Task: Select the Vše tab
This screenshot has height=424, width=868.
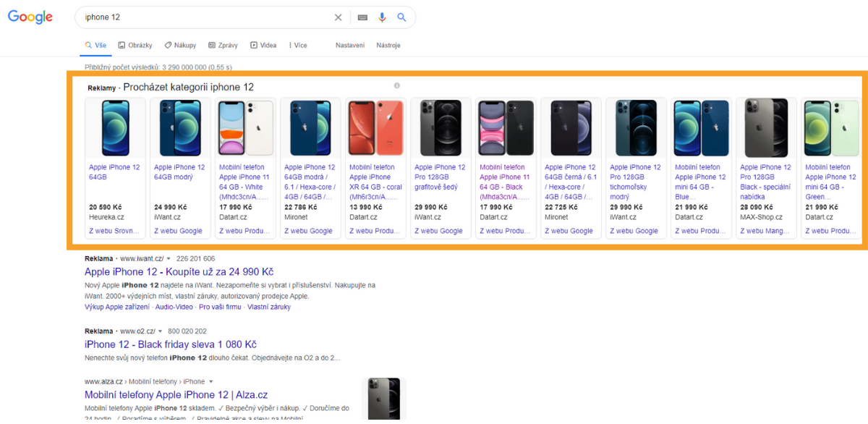Action: (x=95, y=45)
